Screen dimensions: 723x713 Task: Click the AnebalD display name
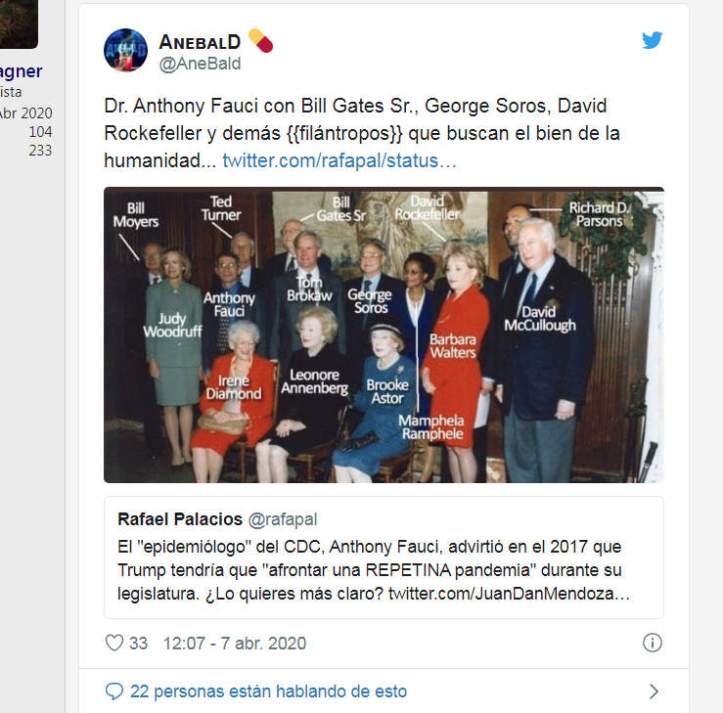pyautogui.click(x=200, y=42)
